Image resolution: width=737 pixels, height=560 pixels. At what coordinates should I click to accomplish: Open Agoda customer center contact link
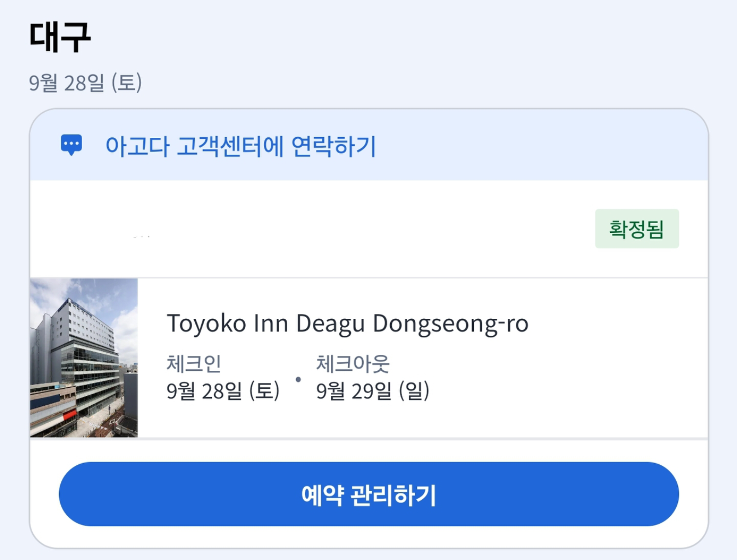point(242,146)
